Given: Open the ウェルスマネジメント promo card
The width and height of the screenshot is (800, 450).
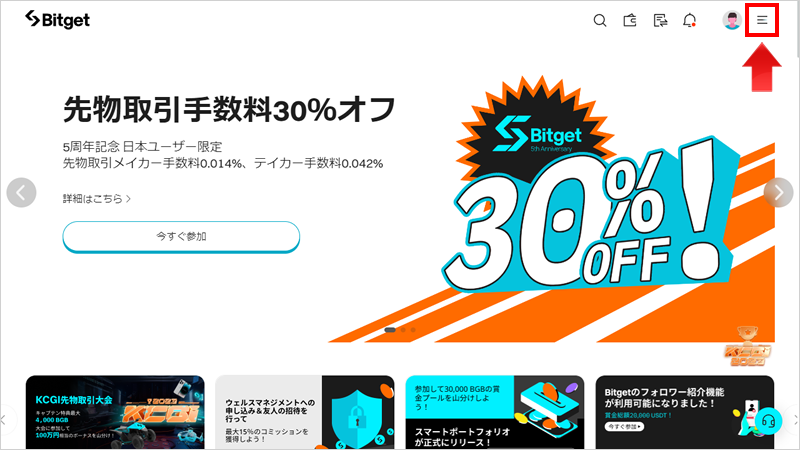Looking at the screenshot, I should point(305,412).
